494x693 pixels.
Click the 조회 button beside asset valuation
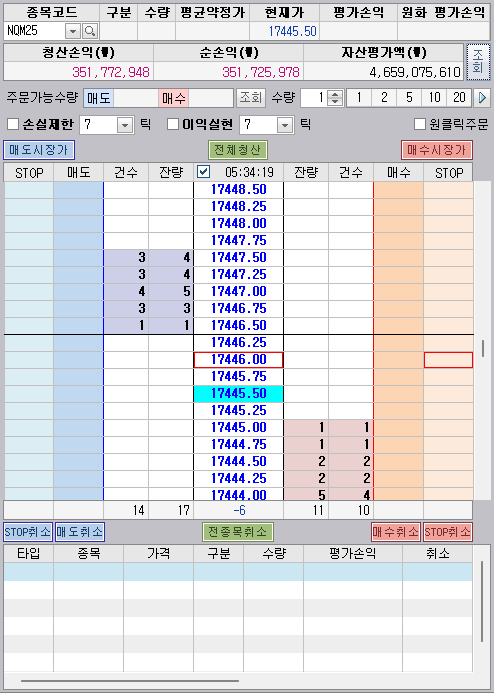tap(478, 62)
